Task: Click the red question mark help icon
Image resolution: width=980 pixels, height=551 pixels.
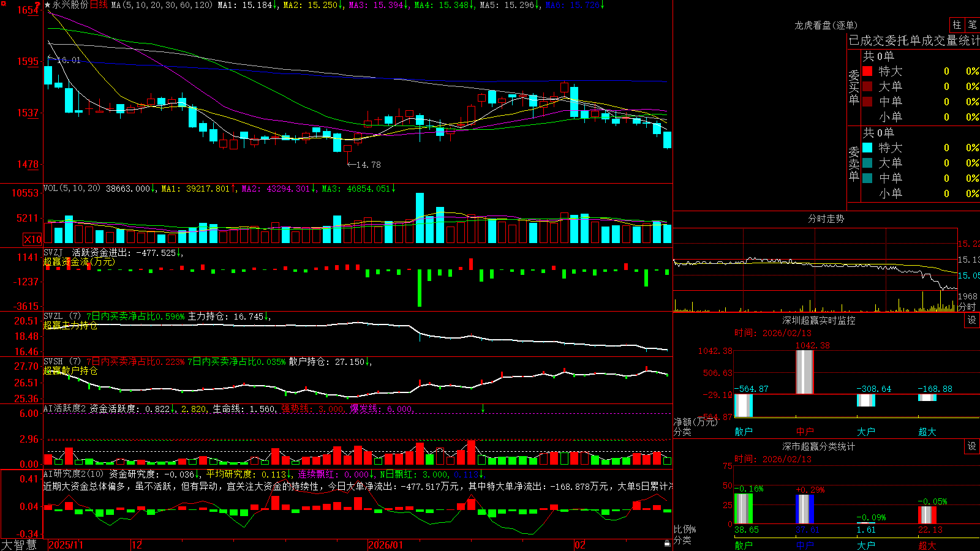Action: pyautogui.click(x=38, y=6)
